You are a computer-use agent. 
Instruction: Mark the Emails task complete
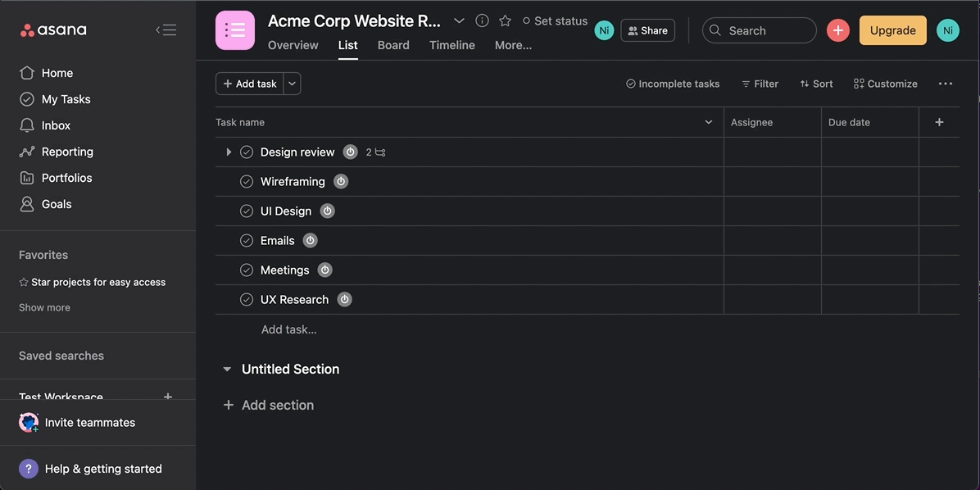[247, 241]
